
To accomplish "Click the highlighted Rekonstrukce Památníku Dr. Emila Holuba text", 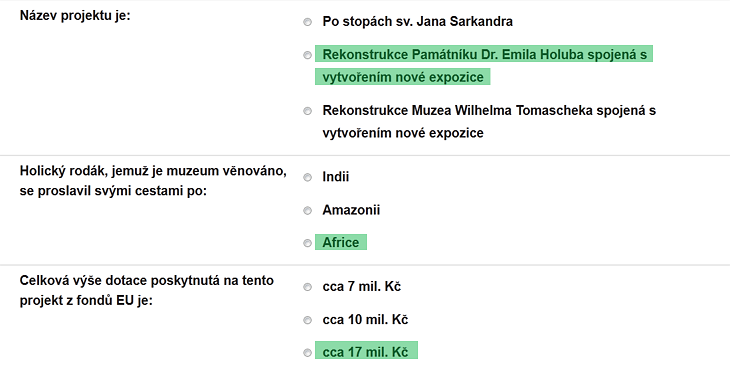I will [x=484, y=65].
